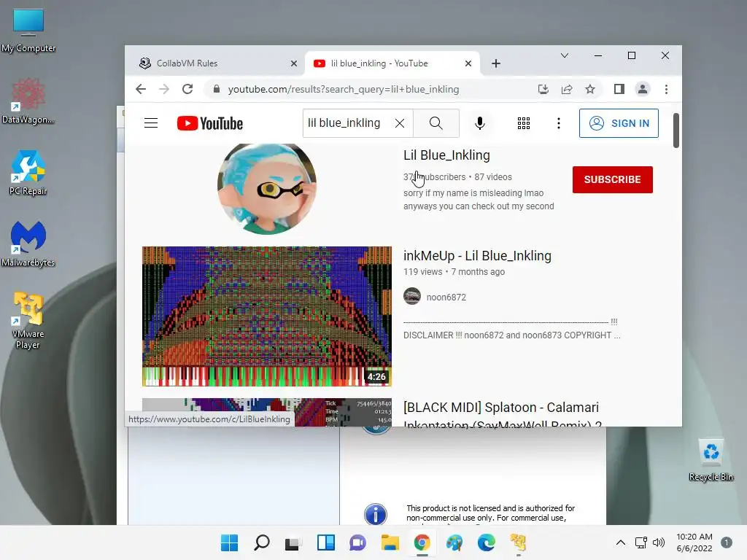Click the install app icon in address bar
Viewport: 747px width, 560px height.
click(x=543, y=89)
